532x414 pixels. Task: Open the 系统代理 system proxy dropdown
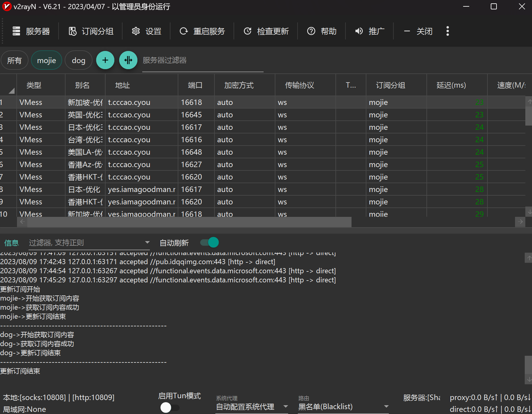(252, 406)
